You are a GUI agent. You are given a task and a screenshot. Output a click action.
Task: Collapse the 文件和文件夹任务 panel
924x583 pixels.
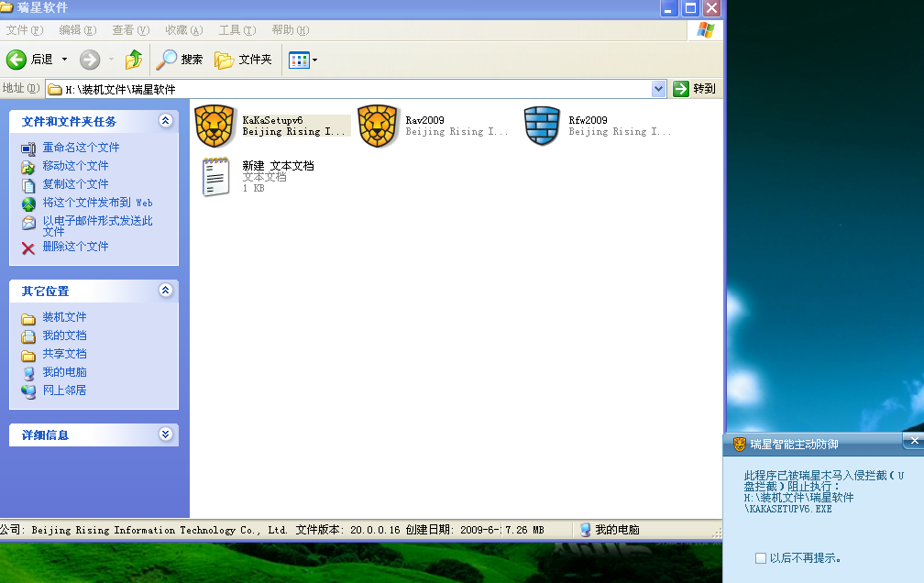pos(166,121)
